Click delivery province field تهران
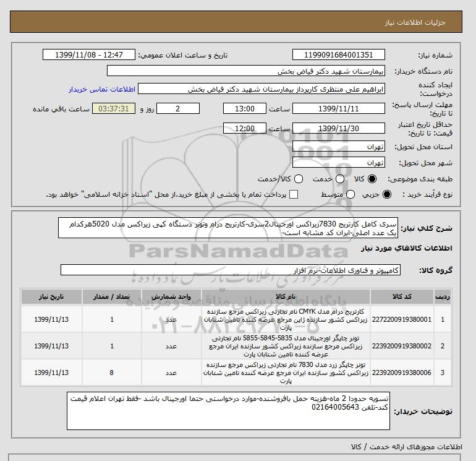 click(x=339, y=147)
